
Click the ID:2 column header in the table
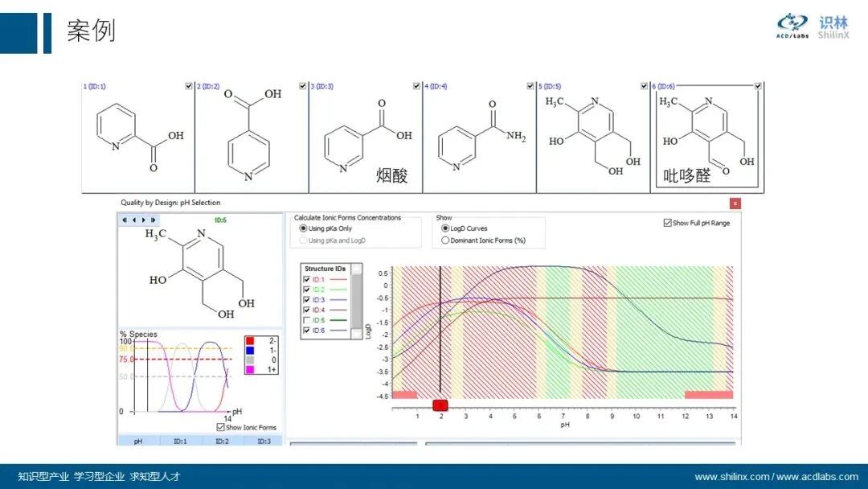pos(222,441)
